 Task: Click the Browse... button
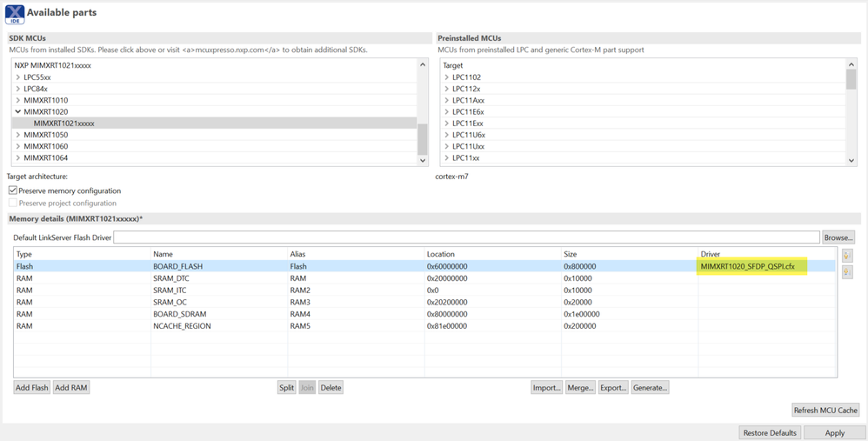pos(838,237)
